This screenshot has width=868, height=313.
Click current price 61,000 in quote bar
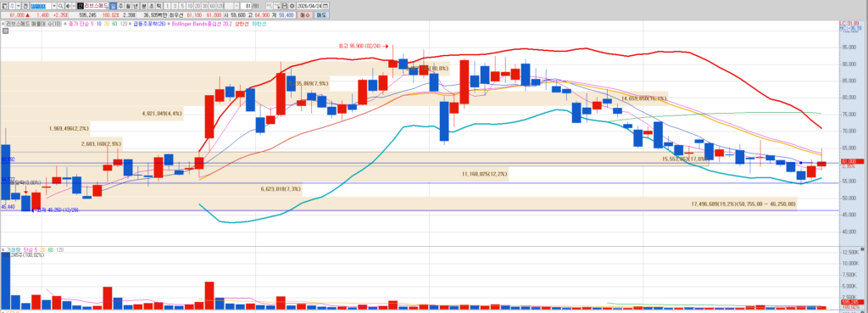tap(17, 15)
